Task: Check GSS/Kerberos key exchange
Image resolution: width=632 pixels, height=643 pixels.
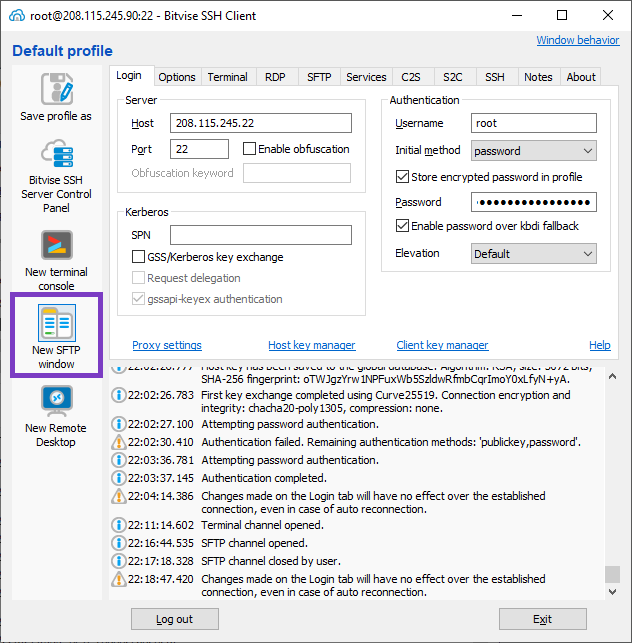Action: pos(138,257)
